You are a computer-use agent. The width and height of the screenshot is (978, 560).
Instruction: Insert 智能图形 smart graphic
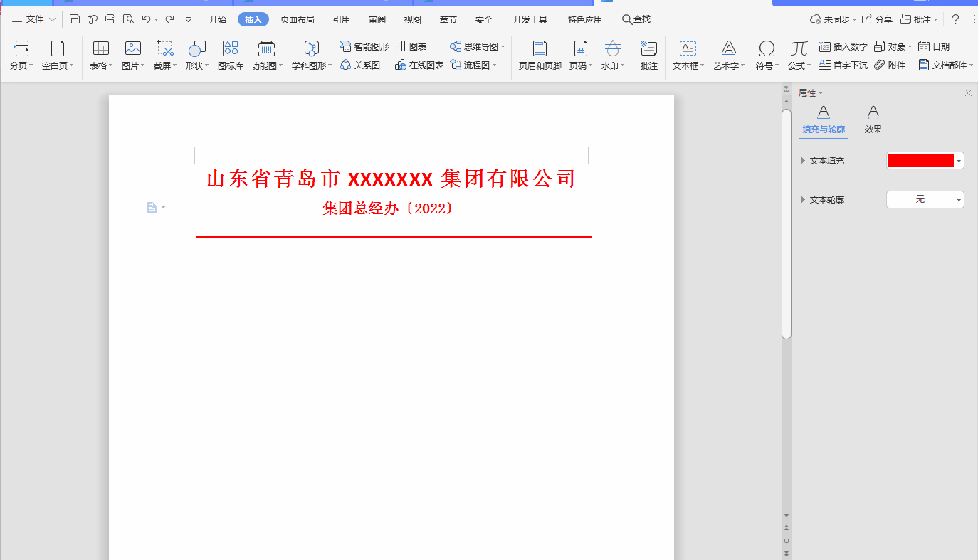364,47
